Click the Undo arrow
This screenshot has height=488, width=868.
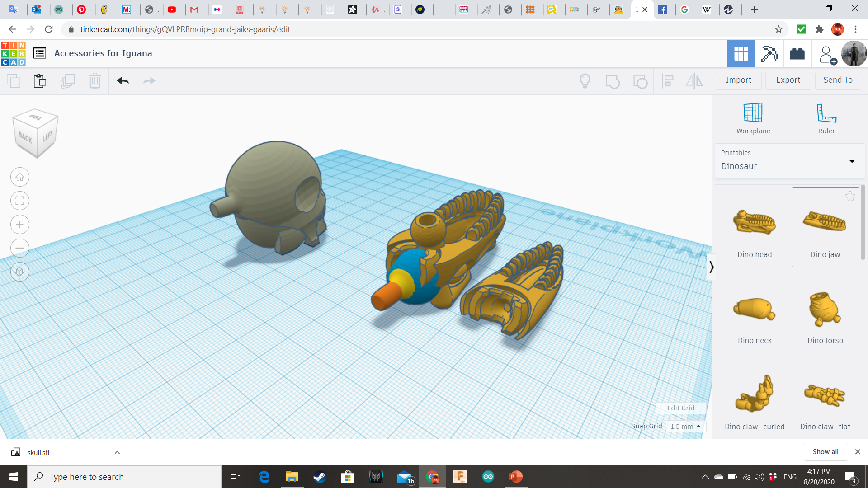(x=123, y=81)
